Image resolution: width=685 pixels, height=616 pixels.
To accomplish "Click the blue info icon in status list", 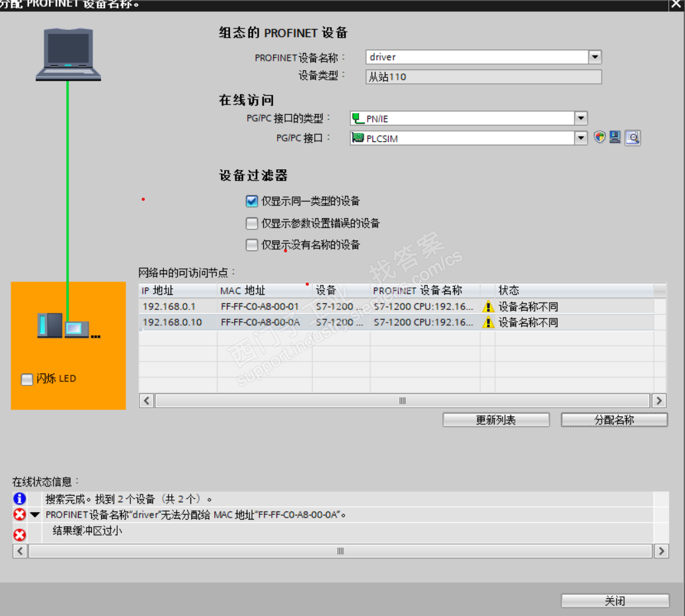I will pos(19,498).
